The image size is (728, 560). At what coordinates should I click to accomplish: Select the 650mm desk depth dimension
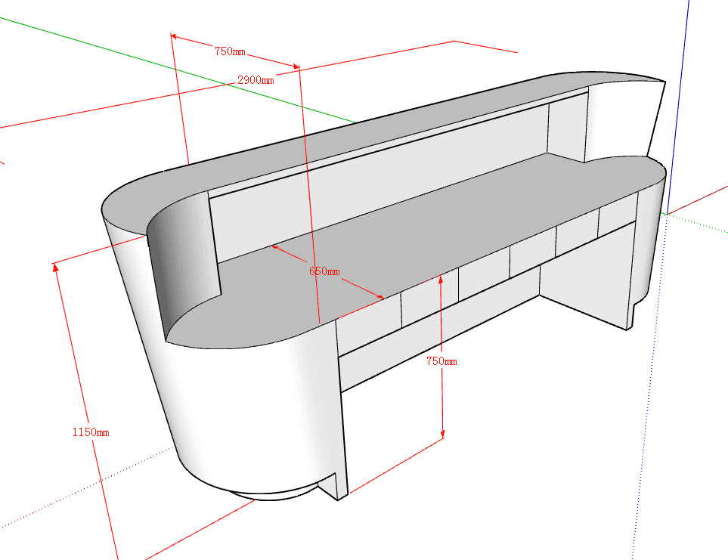pos(324,271)
